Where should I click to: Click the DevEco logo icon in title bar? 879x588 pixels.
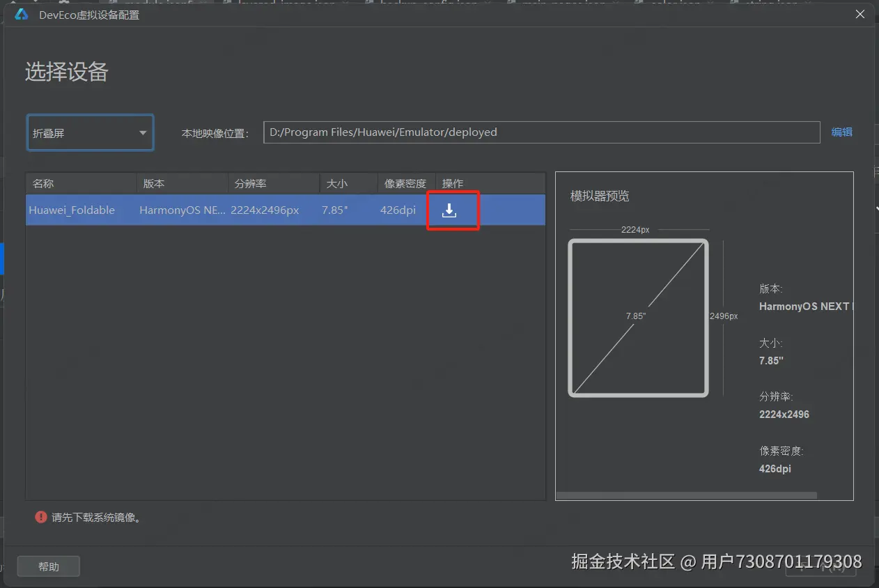[x=21, y=14]
